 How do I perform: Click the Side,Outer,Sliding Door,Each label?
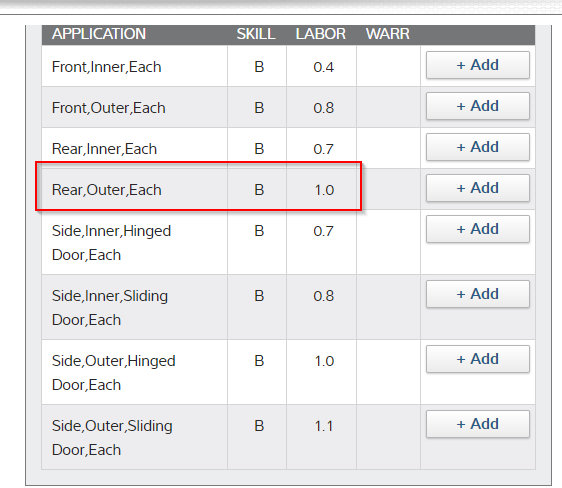coord(112,438)
